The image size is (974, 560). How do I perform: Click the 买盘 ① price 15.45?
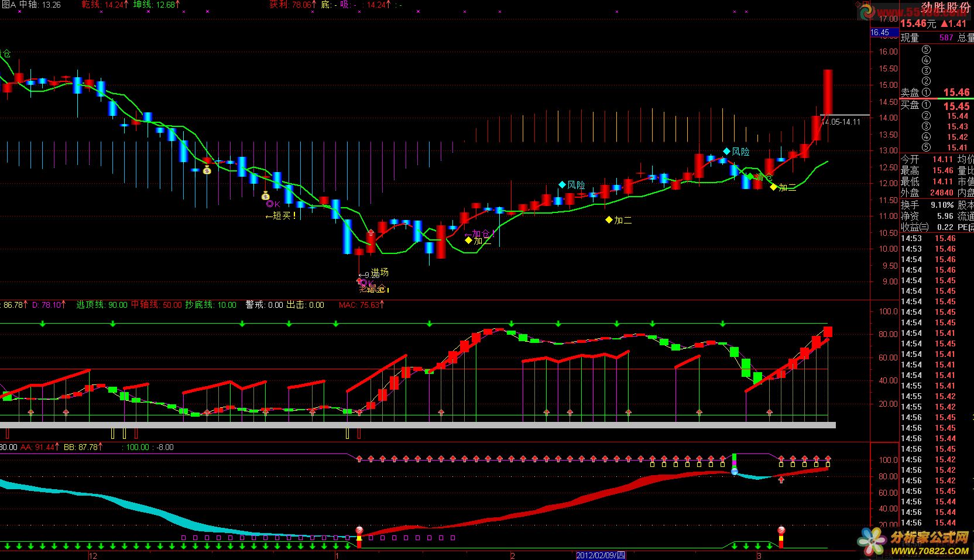[x=956, y=106]
